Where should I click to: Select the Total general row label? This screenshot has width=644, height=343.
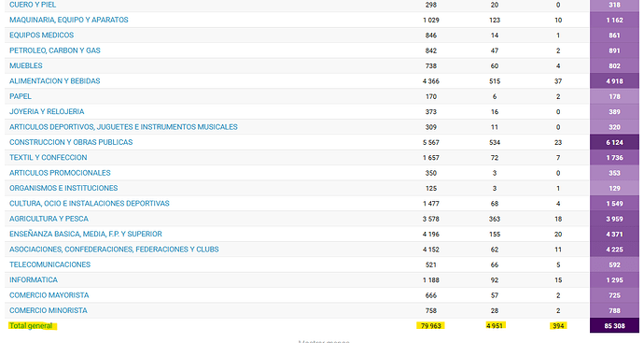(31, 326)
